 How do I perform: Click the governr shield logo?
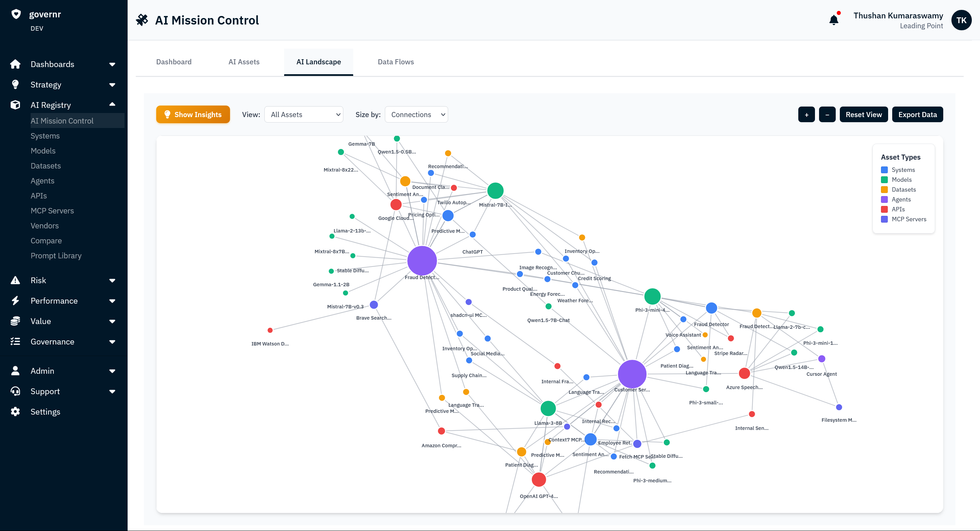click(x=16, y=14)
